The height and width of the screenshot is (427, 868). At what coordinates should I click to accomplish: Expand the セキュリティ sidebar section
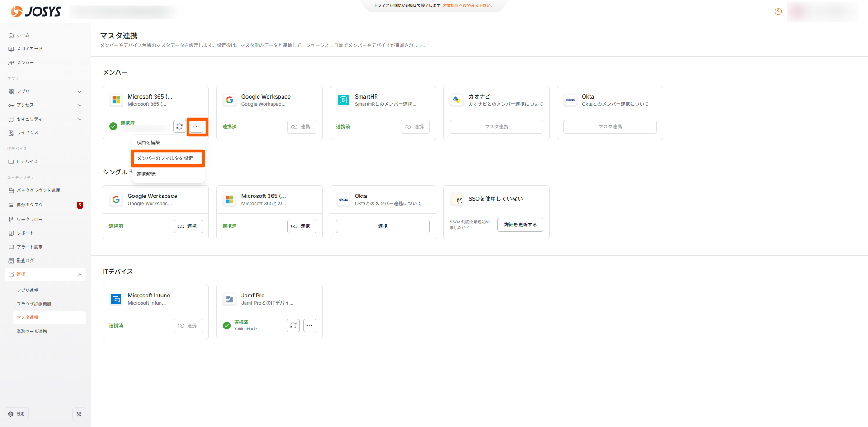click(80, 119)
